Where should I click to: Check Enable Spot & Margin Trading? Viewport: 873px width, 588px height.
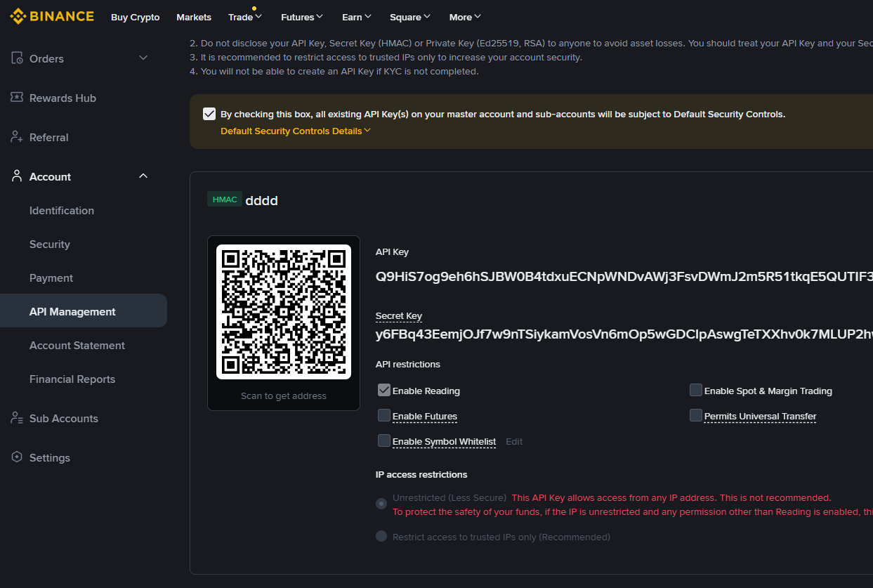[696, 391]
